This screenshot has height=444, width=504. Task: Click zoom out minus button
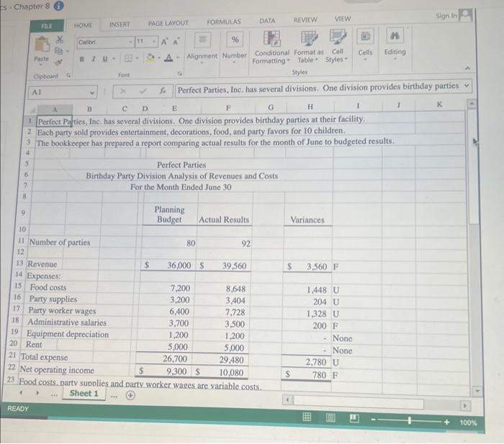[x=373, y=420]
